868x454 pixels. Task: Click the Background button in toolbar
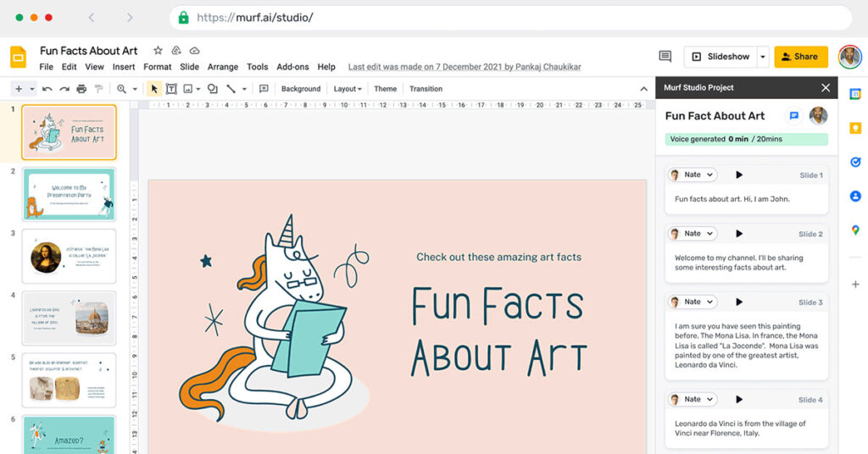click(x=301, y=89)
